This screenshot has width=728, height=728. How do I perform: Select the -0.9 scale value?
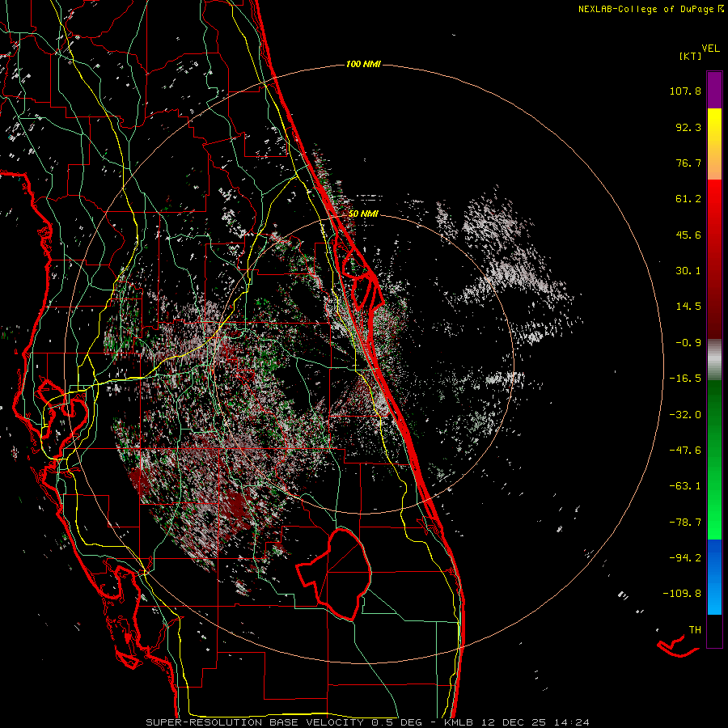click(x=688, y=343)
